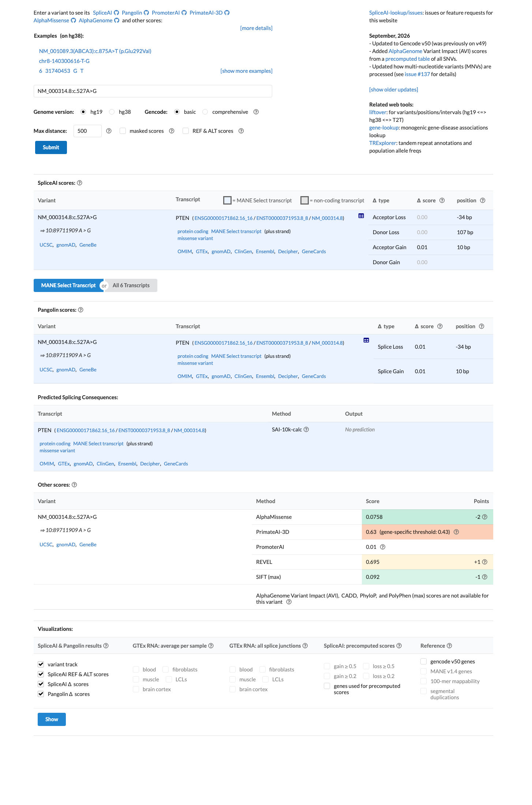Expand the more details link

pyautogui.click(x=256, y=28)
